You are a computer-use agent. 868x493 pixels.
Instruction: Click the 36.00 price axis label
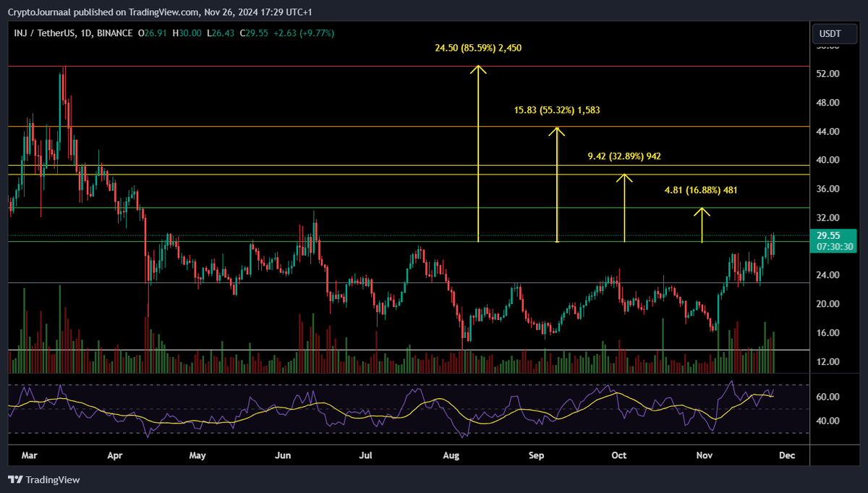[x=828, y=189]
